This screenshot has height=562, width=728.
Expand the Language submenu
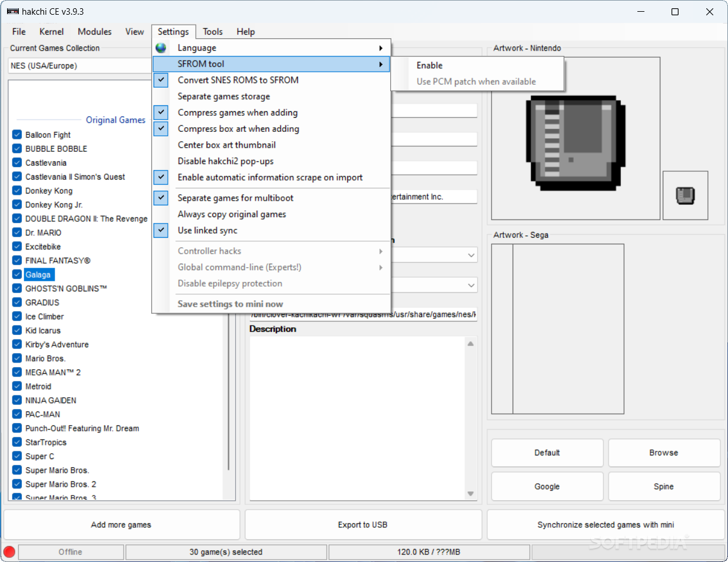click(271, 48)
